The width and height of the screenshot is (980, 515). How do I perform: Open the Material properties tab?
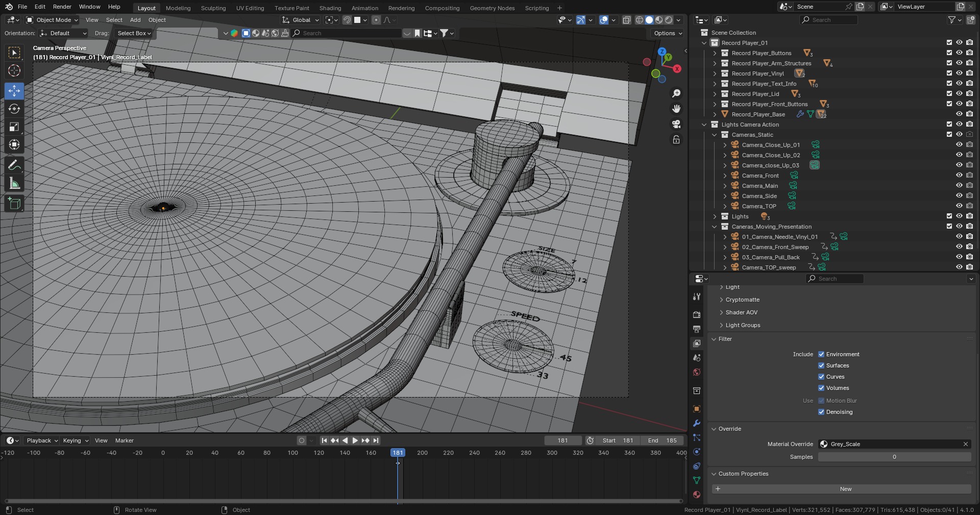coord(697,495)
